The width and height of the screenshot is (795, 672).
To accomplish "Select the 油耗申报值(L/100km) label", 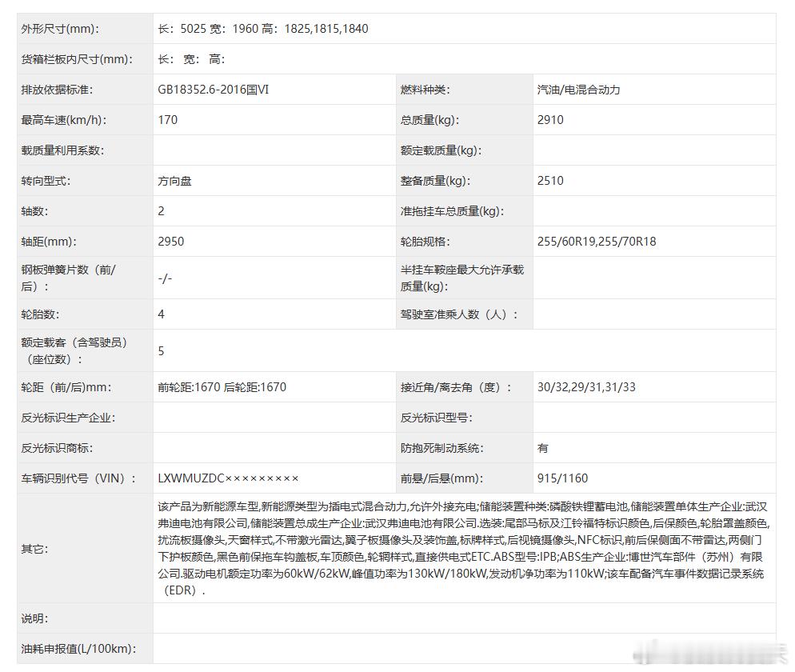I will tap(78, 649).
